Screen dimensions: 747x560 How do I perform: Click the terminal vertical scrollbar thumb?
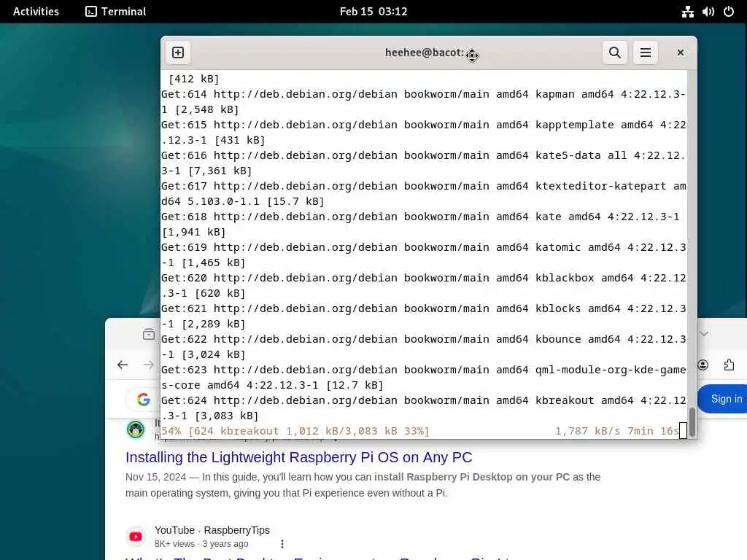tap(692, 422)
